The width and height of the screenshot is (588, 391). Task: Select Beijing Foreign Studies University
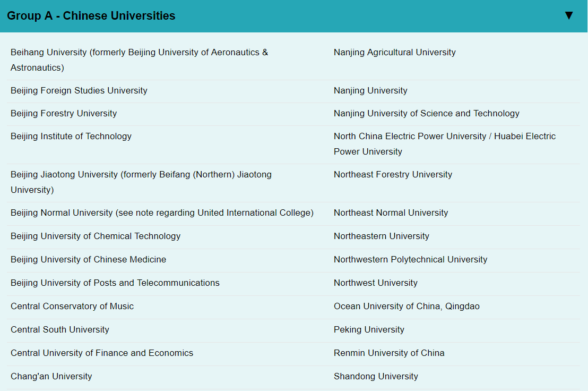point(79,90)
